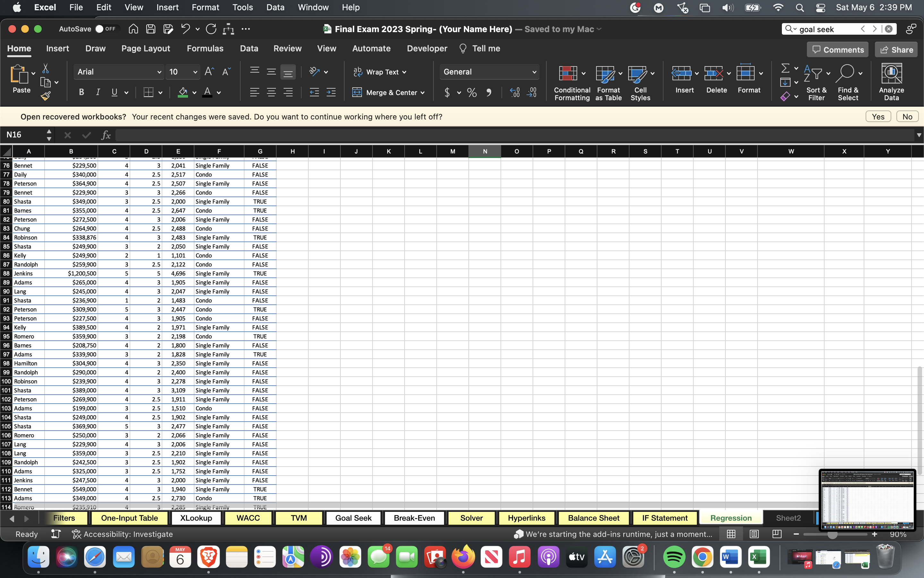
Task: Click Yes to open recovered workbooks
Action: (878, 117)
